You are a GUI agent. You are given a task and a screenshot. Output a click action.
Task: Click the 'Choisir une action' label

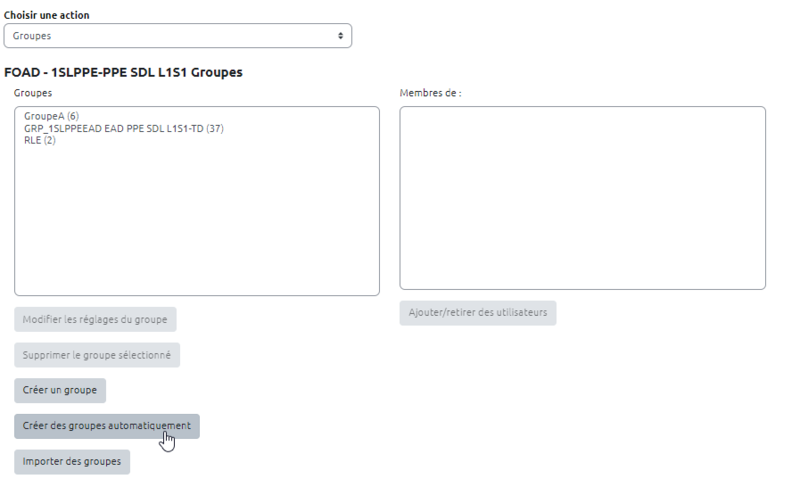click(x=46, y=15)
